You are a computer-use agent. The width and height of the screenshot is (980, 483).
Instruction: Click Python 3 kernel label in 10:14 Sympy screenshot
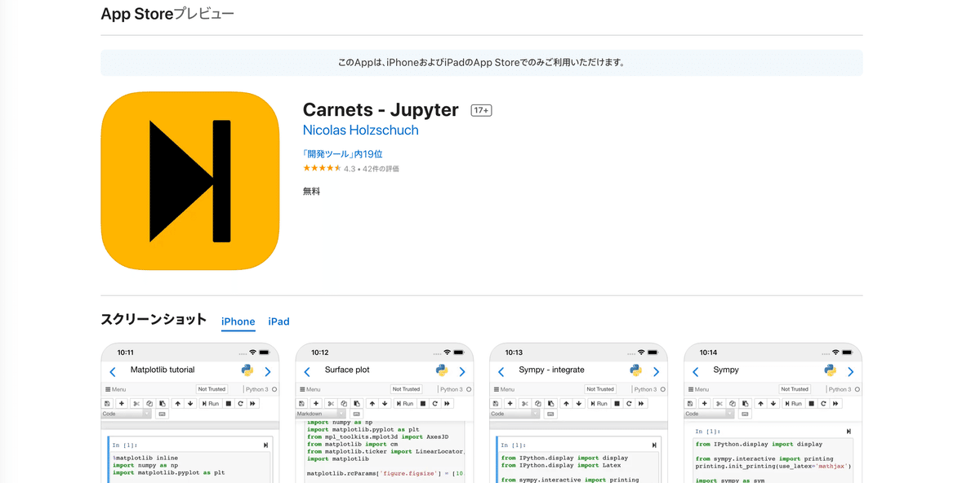click(x=840, y=389)
